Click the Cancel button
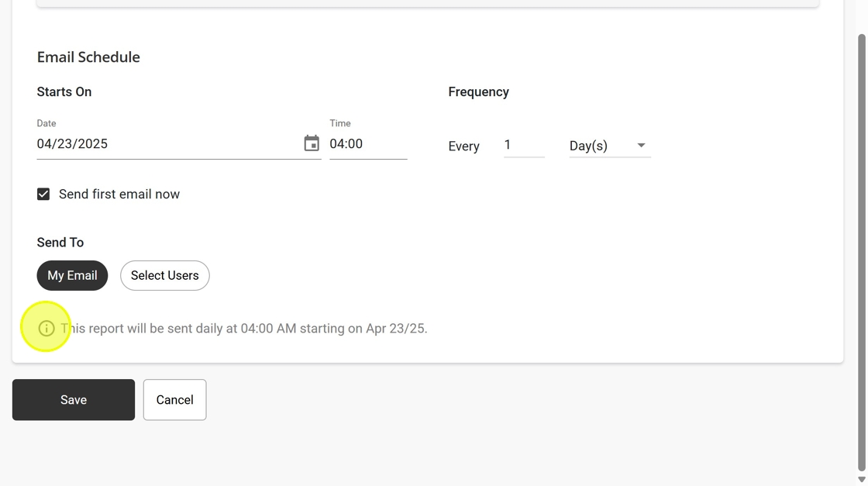Viewport: 868px width, 486px height. (x=175, y=400)
